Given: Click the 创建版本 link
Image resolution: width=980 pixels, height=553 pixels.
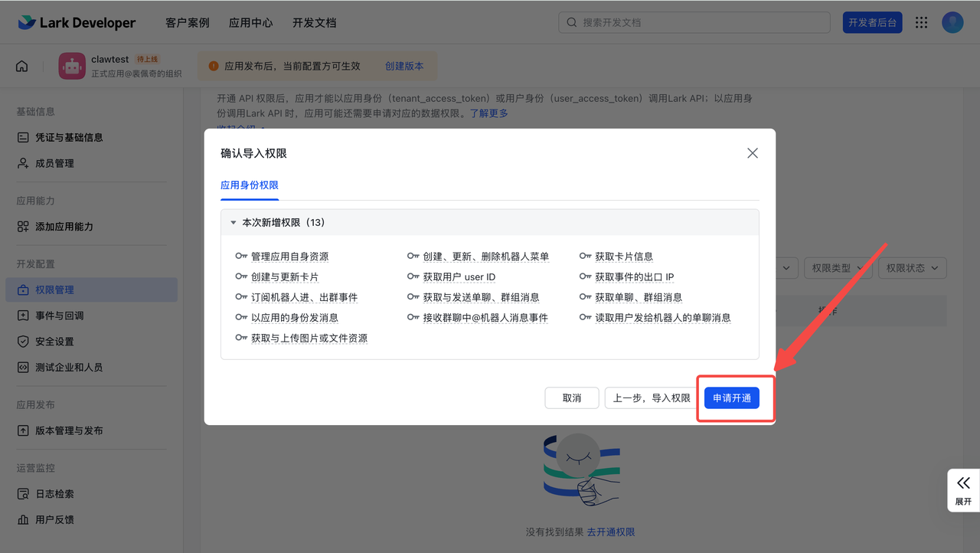Looking at the screenshot, I should 404,66.
